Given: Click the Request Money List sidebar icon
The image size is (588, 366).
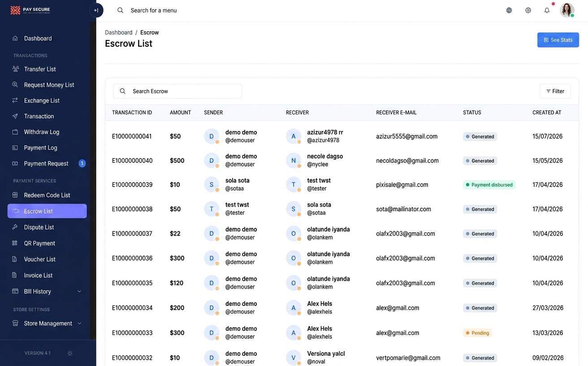Looking at the screenshot, I should (15, 85).
